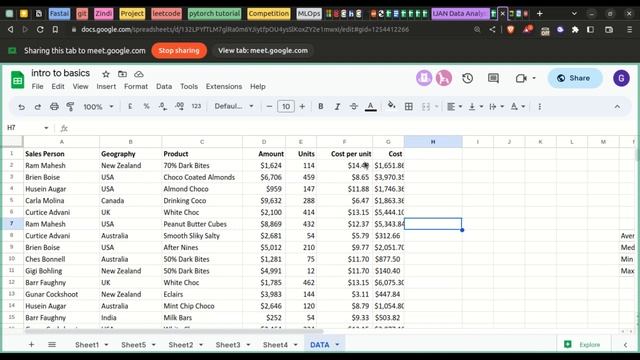Image resolution: width=640 pixels, height=360 pixels.
Task: Open the comments icon
Action: click(x=493, y=78)
